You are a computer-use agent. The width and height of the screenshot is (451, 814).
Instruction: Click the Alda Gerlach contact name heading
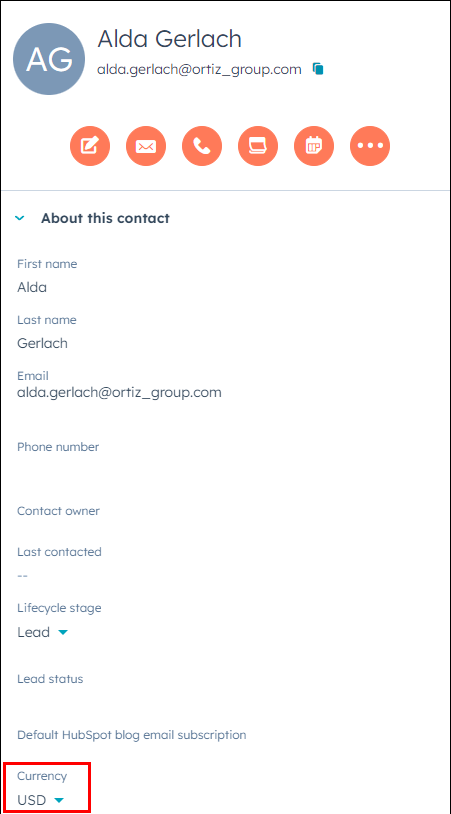coord(170,39)
